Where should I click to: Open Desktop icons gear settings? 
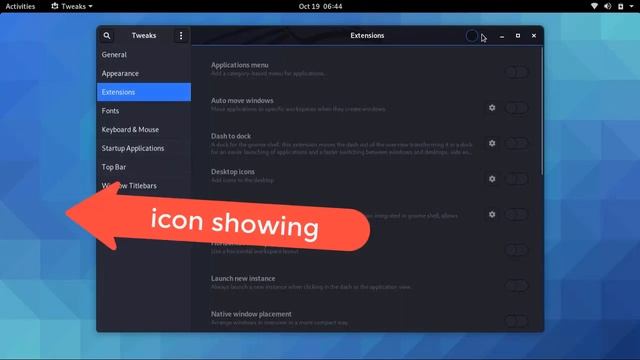(492, 179)
